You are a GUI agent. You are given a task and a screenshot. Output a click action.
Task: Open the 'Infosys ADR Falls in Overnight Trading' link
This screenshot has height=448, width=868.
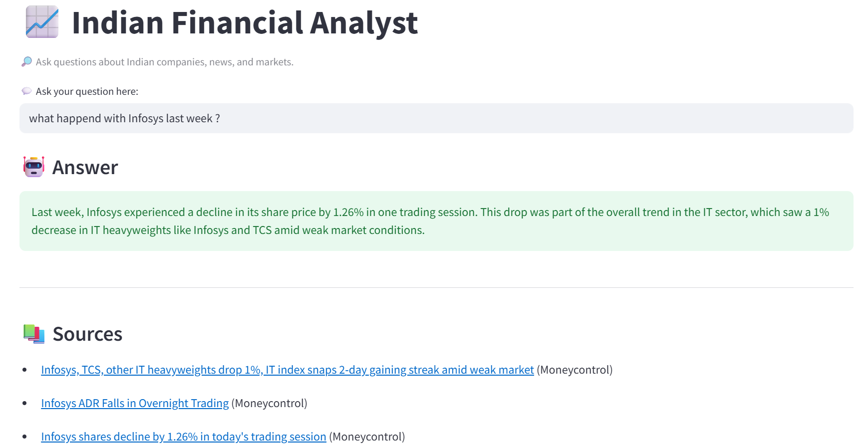click(x=134, y=403)
